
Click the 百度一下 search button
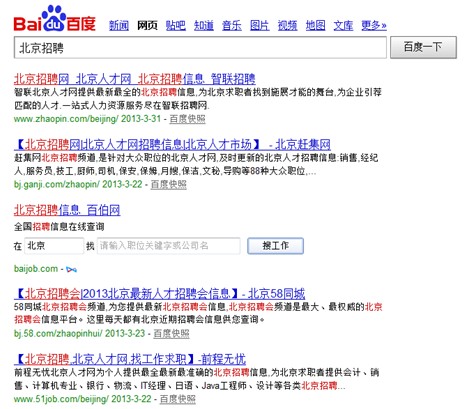[423, 47]
